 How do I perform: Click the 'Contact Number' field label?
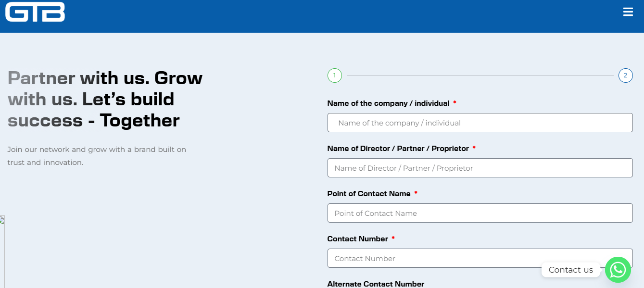pyautogui.click(x=357, y=239)
